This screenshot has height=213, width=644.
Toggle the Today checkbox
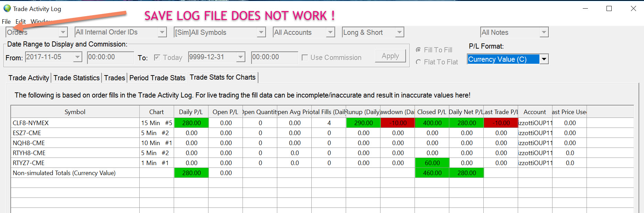point(157,58)
